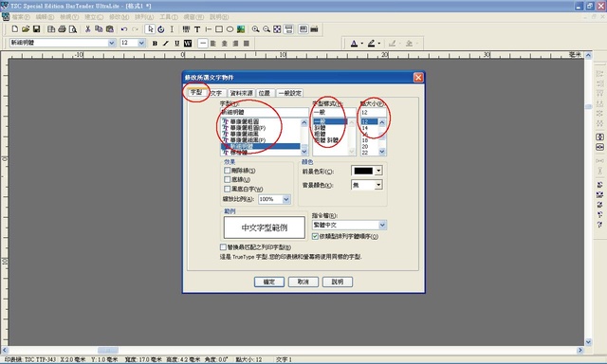This screenshot has height=364, width=607.
Task: Select the box drawing tool
Action: [219, 29]
